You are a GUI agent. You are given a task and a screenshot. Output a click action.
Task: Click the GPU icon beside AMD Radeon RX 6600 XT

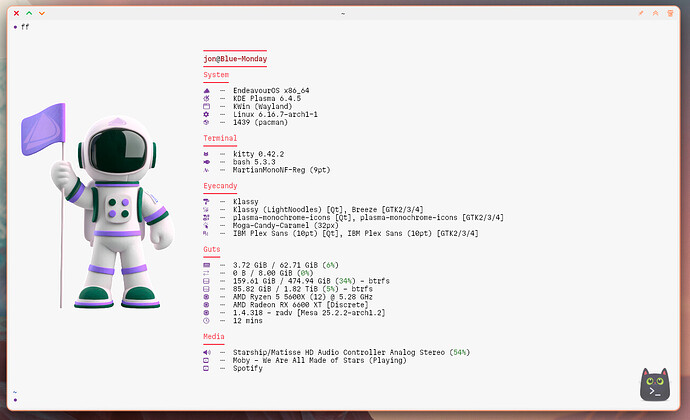point(206,305)
